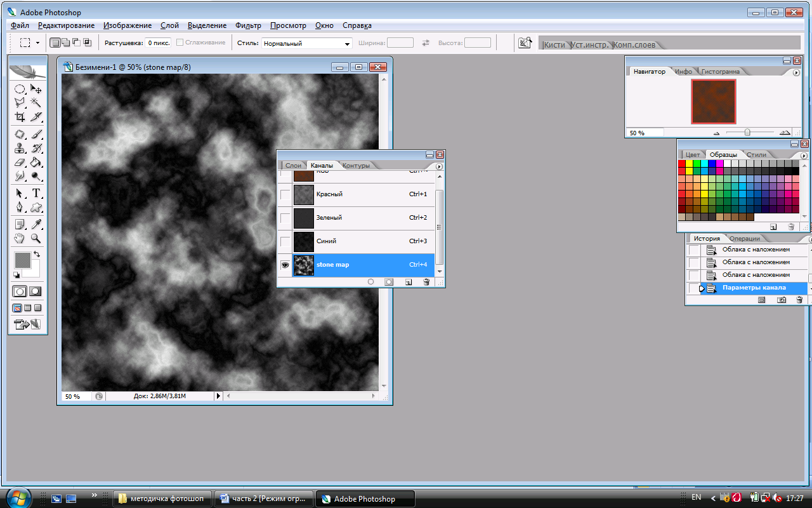This screenshot has width=812, height=508.
Task: Select the Brush tool
Action: (x=36, y=134)
